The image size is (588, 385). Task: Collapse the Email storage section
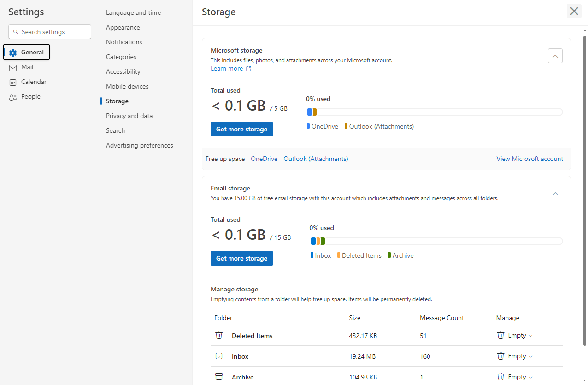[555, 194]
